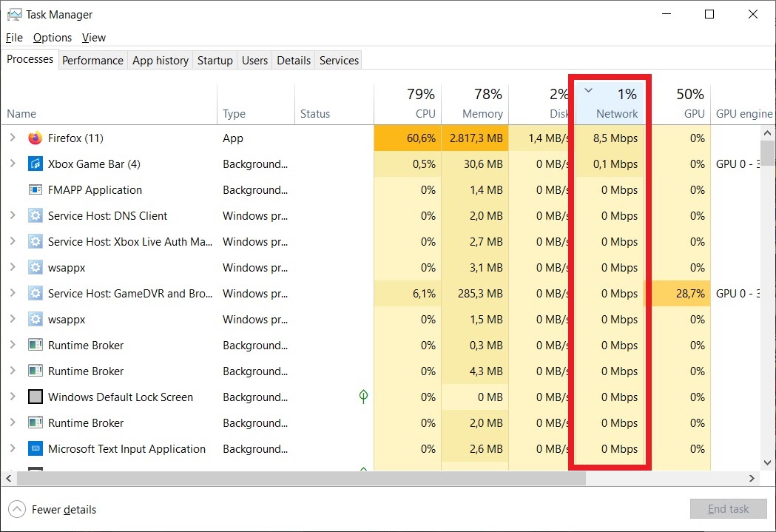Click the FMAPP Application icon
The image size is (776, 532).
click(35, 190)
